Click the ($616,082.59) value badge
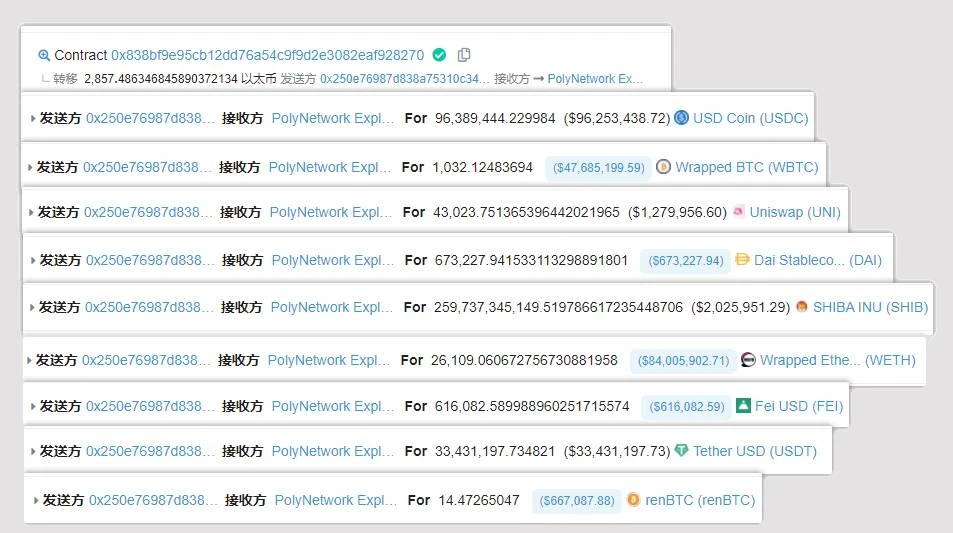 (x=687, y=407)
